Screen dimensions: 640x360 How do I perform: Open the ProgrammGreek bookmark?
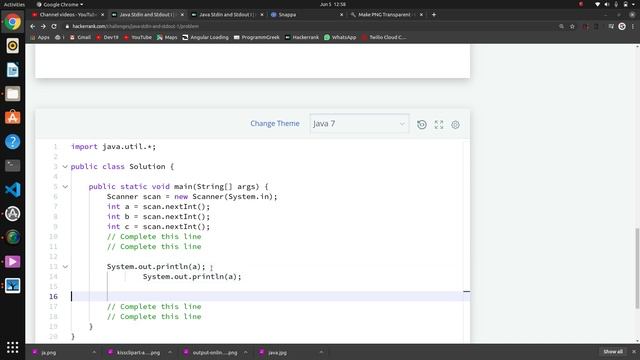point(256,37)
